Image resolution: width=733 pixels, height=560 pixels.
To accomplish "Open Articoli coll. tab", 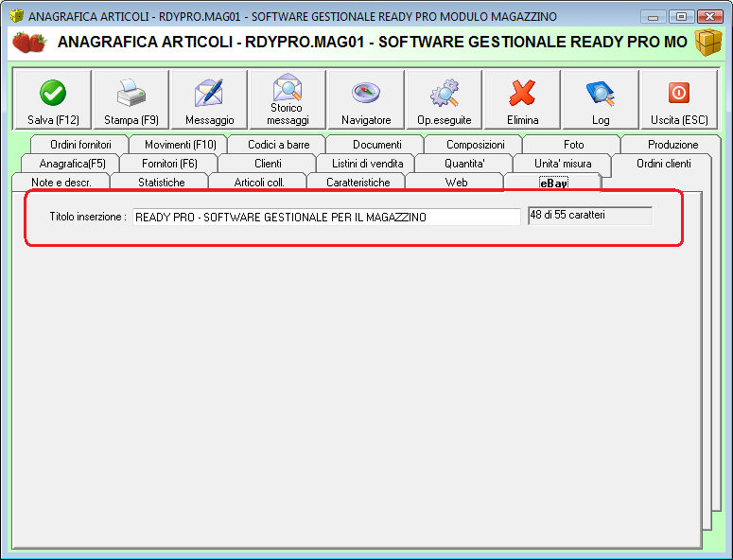I will (259, 183).
